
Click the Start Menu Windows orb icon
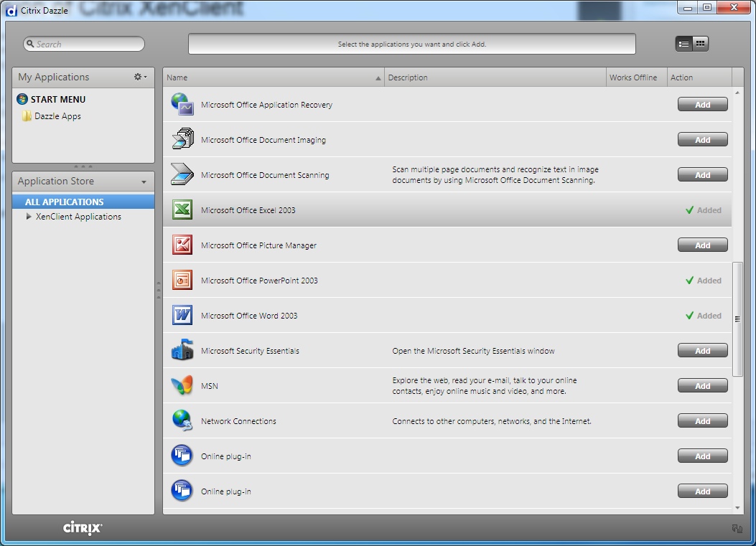[22, 99]
